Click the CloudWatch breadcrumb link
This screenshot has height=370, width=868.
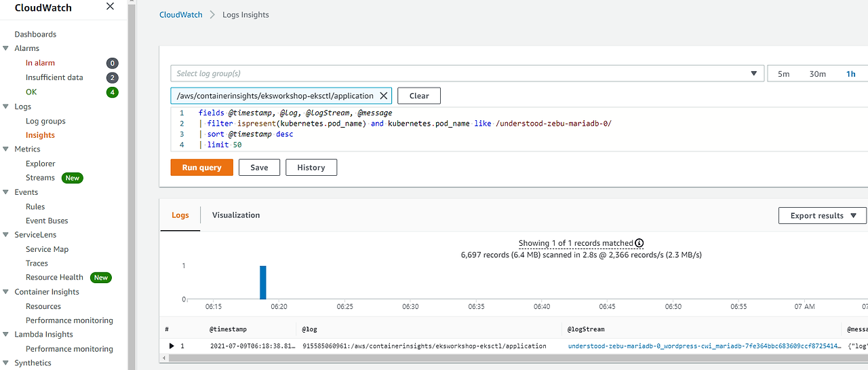pos(181,15)
